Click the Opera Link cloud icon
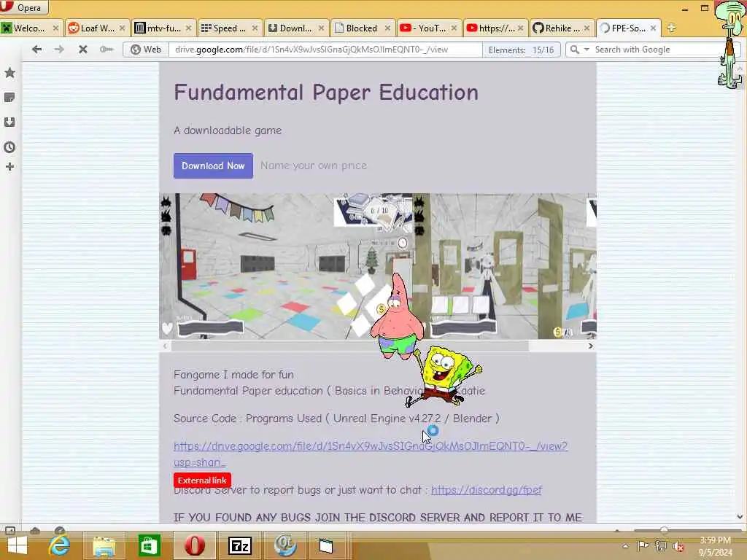 click(x=35, y=530)
